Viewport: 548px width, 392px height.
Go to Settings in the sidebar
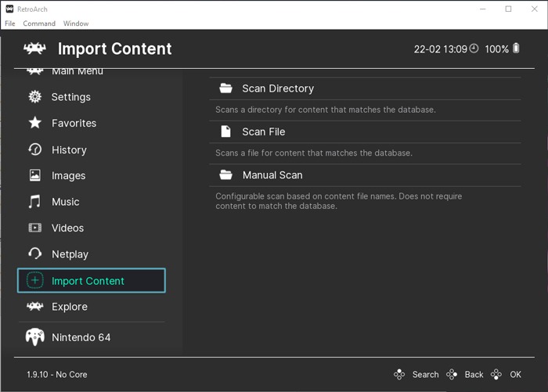coord(92,97)
